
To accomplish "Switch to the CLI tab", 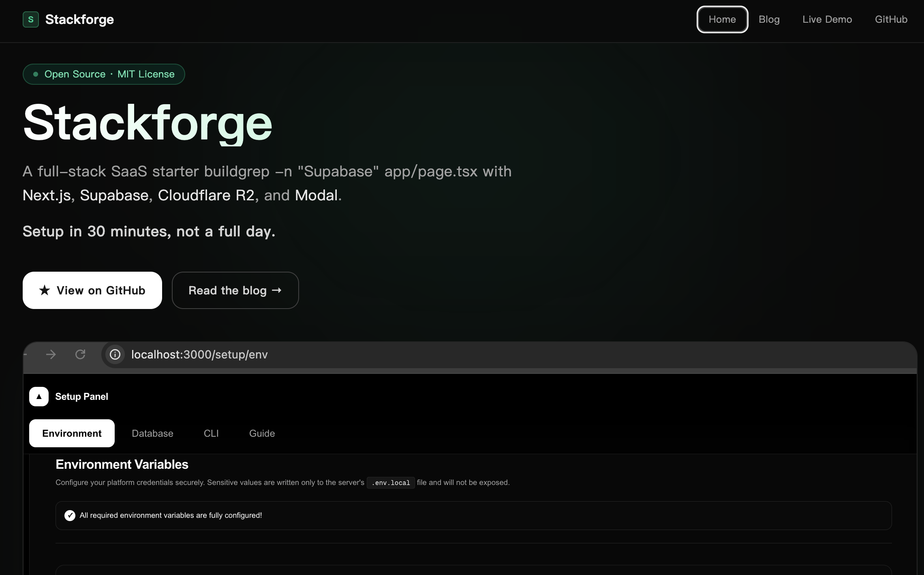I will pos(211,433).
